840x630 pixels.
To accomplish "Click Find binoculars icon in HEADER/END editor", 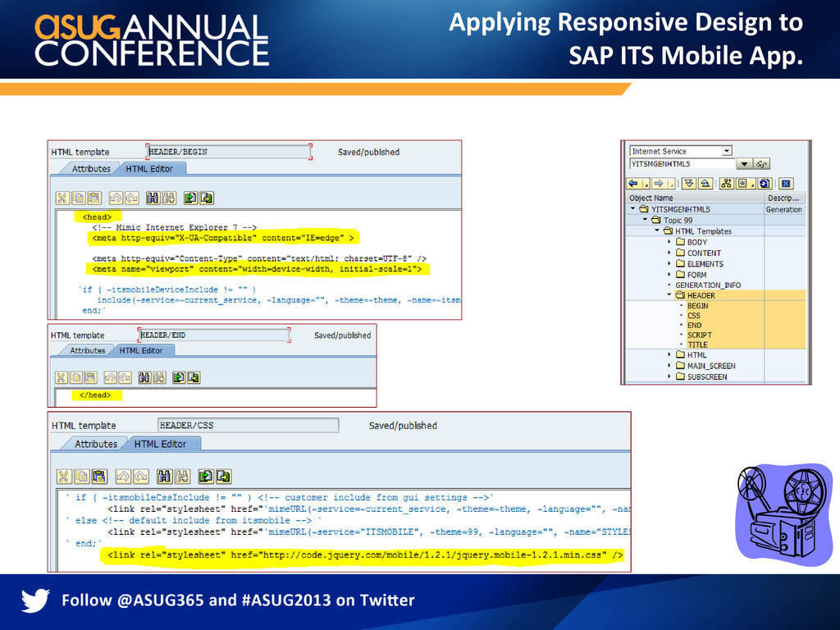I will click(144, 377).
